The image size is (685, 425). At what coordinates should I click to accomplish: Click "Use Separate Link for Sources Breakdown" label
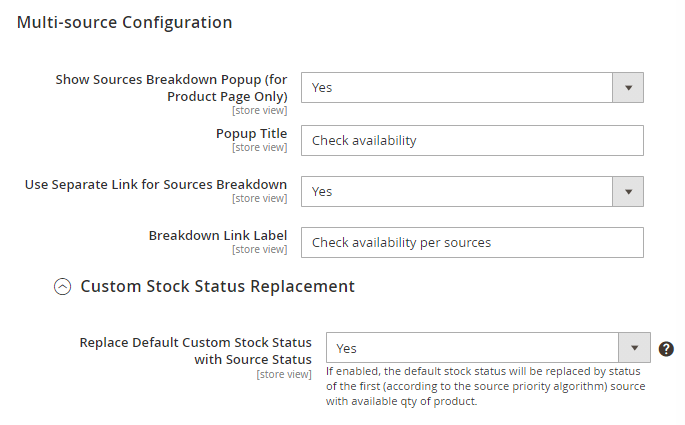coord(156,184)
